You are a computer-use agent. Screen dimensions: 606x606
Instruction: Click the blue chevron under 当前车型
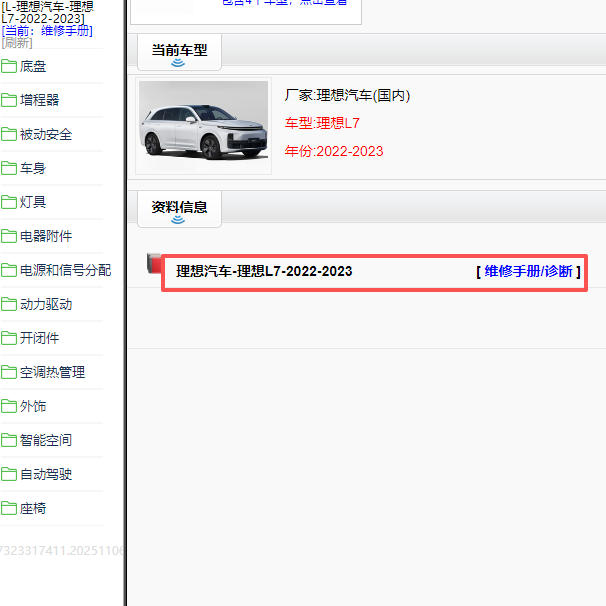tap(178, 63)
